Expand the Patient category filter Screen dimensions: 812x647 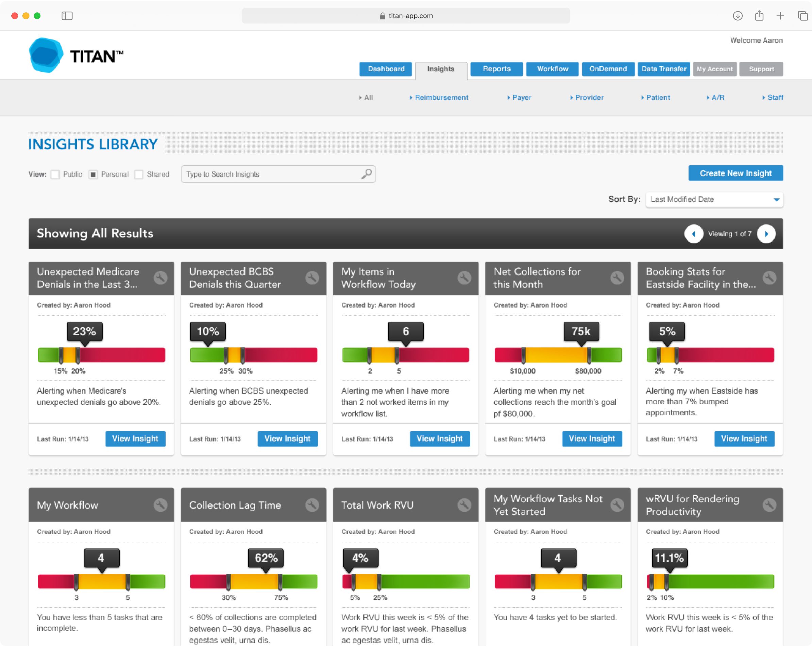click(x=655, y=97)
